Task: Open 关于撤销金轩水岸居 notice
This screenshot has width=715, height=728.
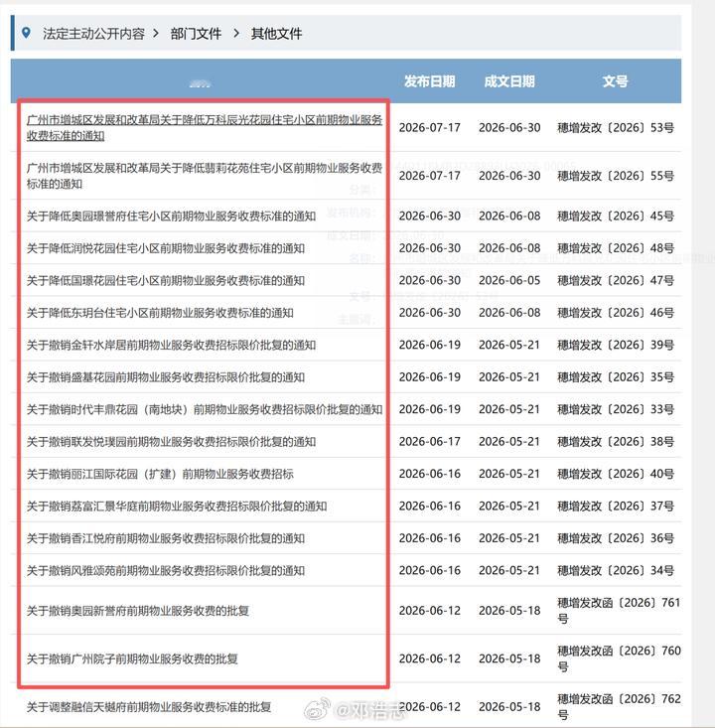Action: pos(171,345)
